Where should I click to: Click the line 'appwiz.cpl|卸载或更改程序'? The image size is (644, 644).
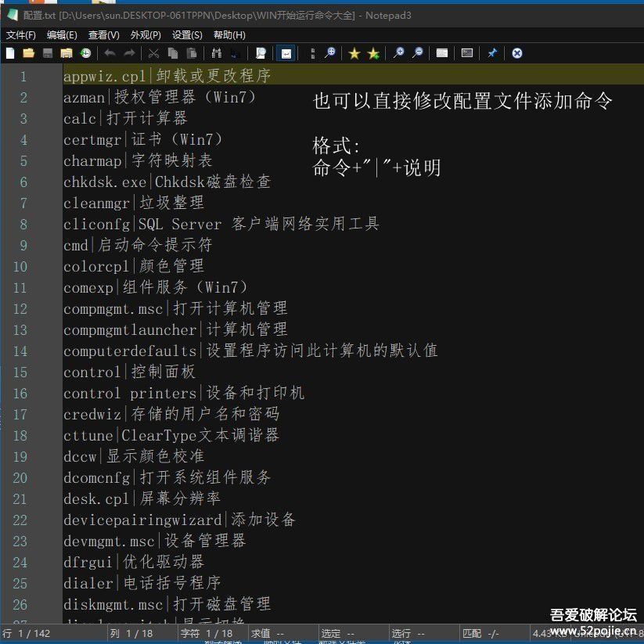[167, 76]
